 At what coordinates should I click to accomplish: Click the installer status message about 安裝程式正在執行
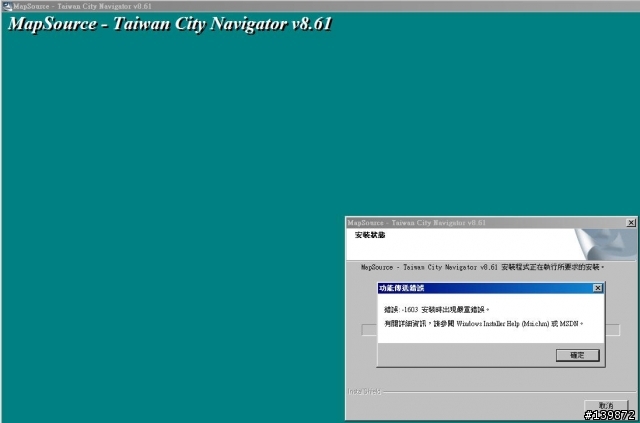[x=482, y=268]
